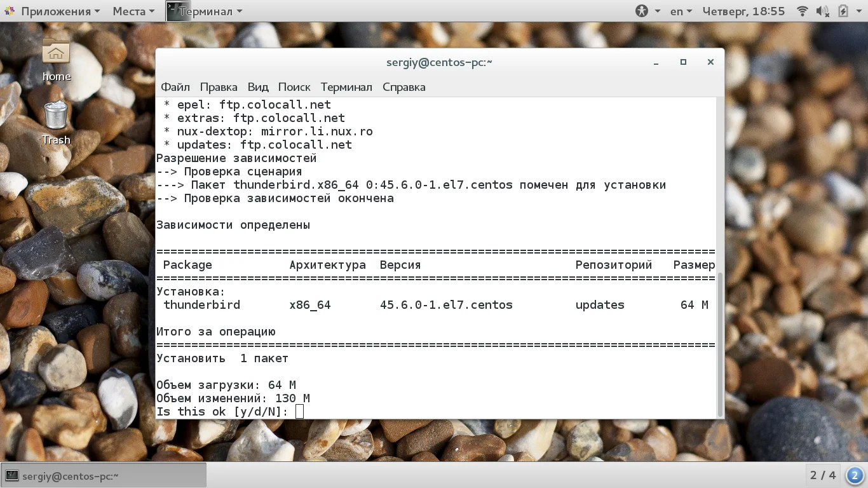
Task: Open the Поиск menu
Action: pyautogui.click(x=294, y=87)
